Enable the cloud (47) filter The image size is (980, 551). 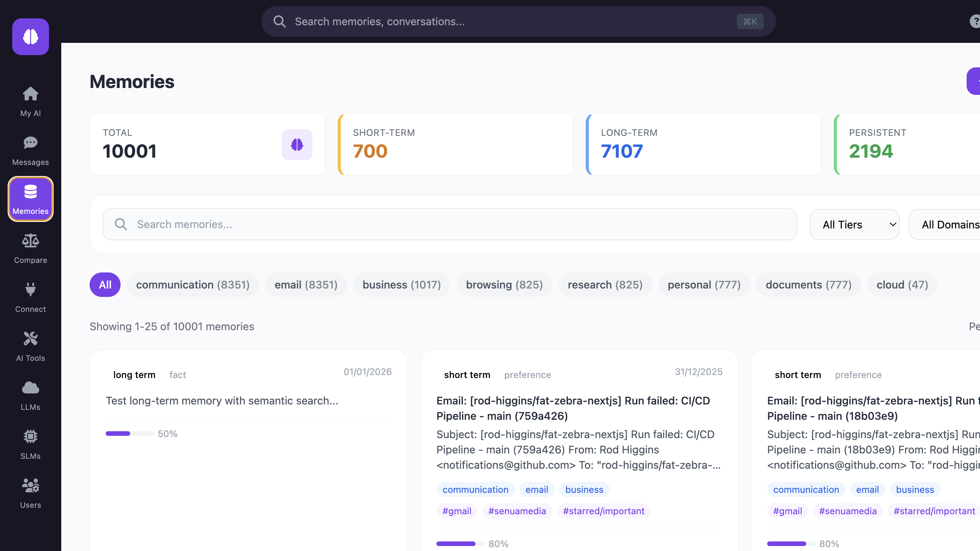tap(902, 285)
